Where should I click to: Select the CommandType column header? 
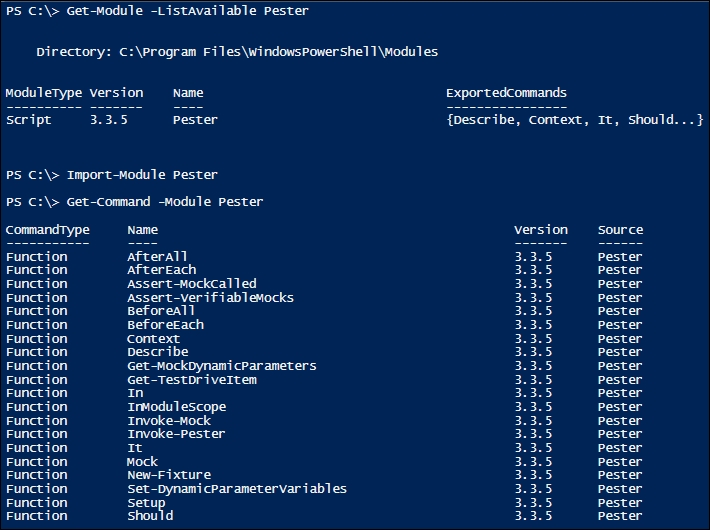tap(48, 230)
